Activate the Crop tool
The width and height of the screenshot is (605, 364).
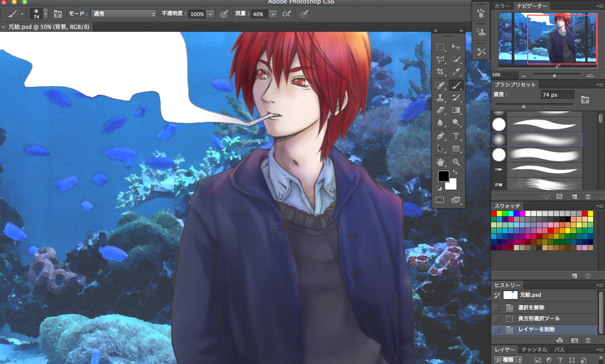click(441, 72)
